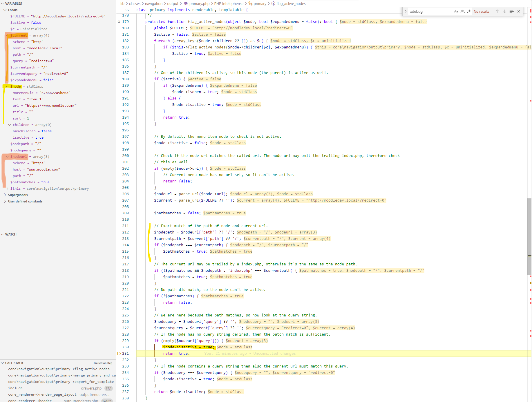This screenshot has width=532, height=402.
Task: Select '$nodepath' variable row
Action: (x=58, y=144)
